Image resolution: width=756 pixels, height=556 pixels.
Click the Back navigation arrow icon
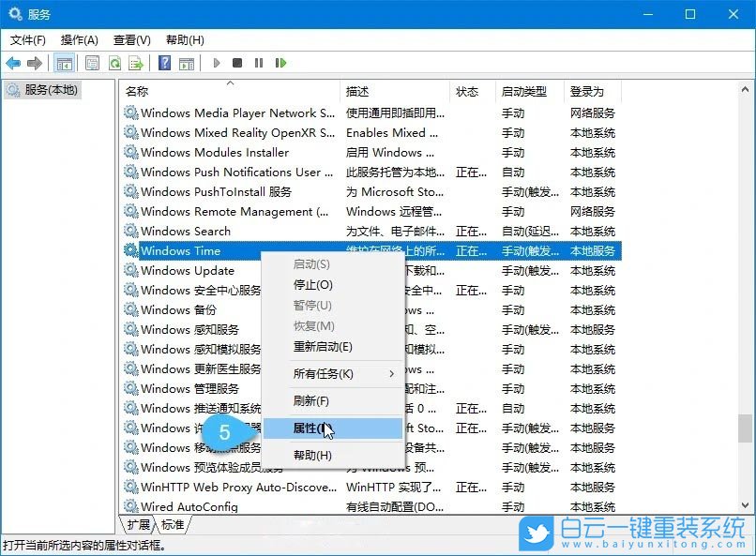(x=13, y=63)
